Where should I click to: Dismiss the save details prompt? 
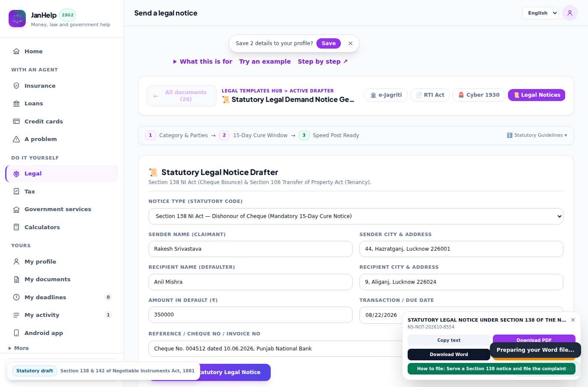(350, 43)
